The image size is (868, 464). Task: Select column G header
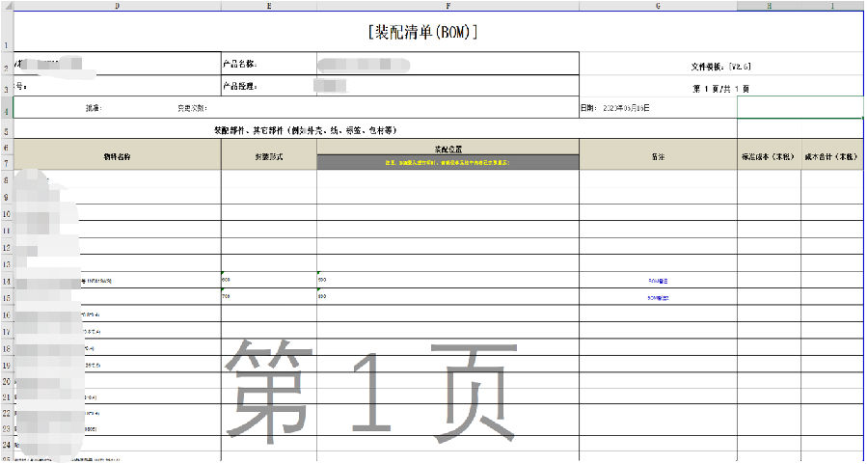[658, 6]
